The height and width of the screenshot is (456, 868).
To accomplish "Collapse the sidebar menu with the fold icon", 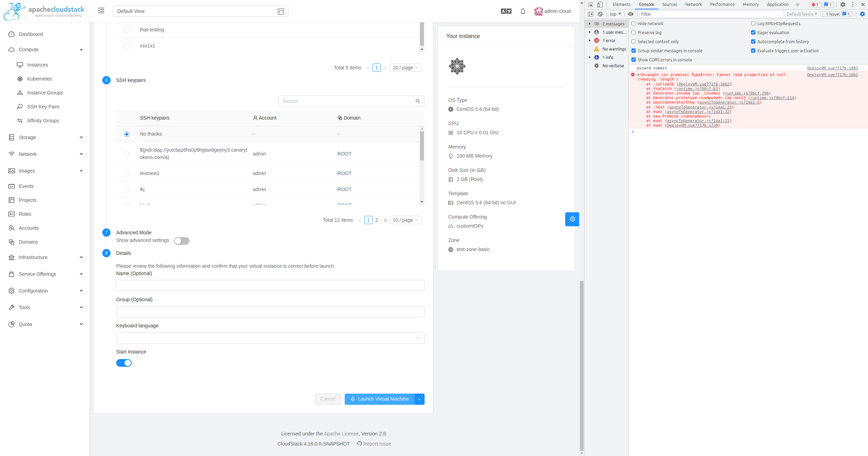I will click(x=101, y=11).
